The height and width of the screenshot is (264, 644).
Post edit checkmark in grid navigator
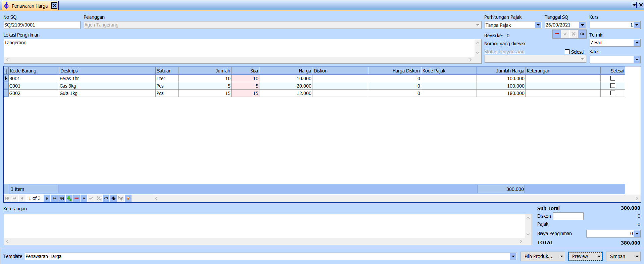pos(91,198)
